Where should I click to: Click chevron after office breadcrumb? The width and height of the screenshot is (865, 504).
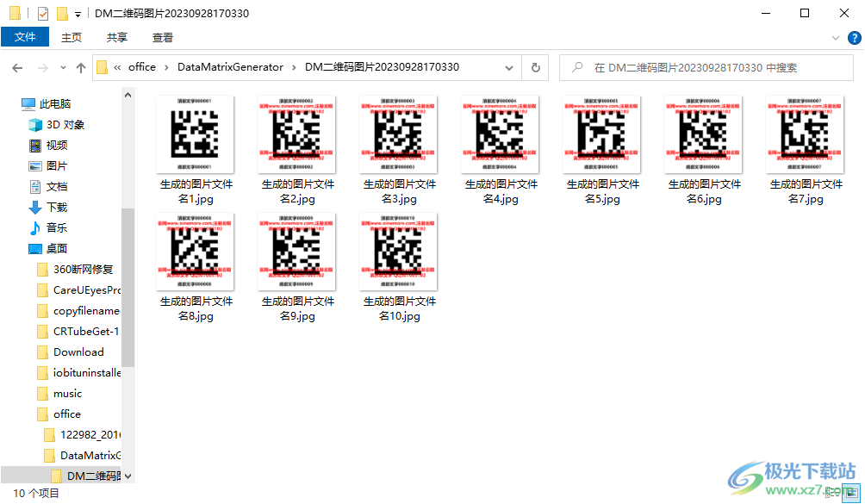[166, 67]
